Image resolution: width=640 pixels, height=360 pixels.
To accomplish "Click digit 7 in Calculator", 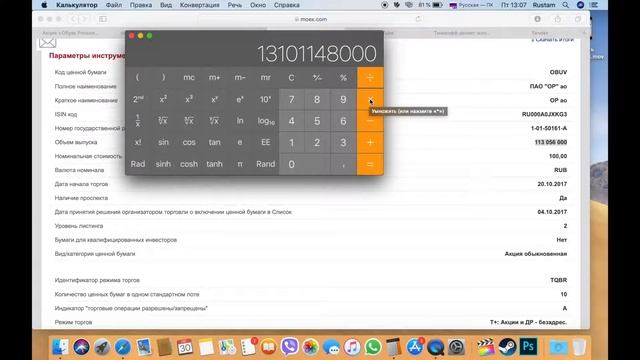I will click(x=291, y=100).
